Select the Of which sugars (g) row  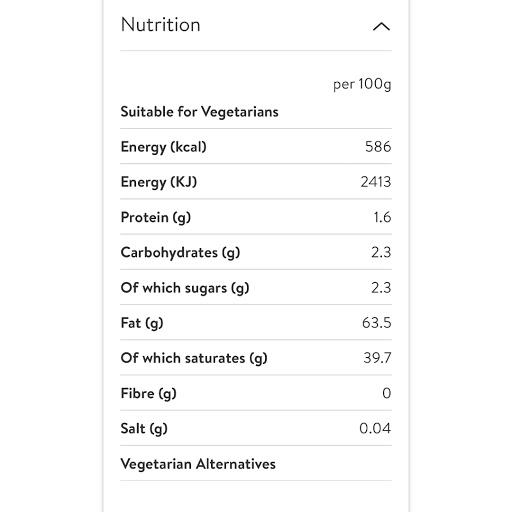point(256,288)
